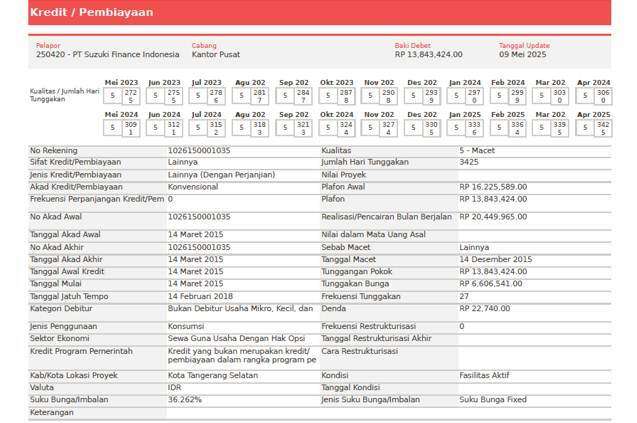Click the Feb 2024 month heading

[x=508, y=82]
